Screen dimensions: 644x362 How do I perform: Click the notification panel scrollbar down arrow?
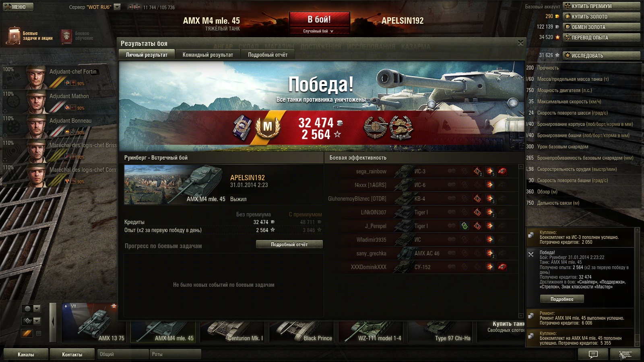(x=637, y=344)
